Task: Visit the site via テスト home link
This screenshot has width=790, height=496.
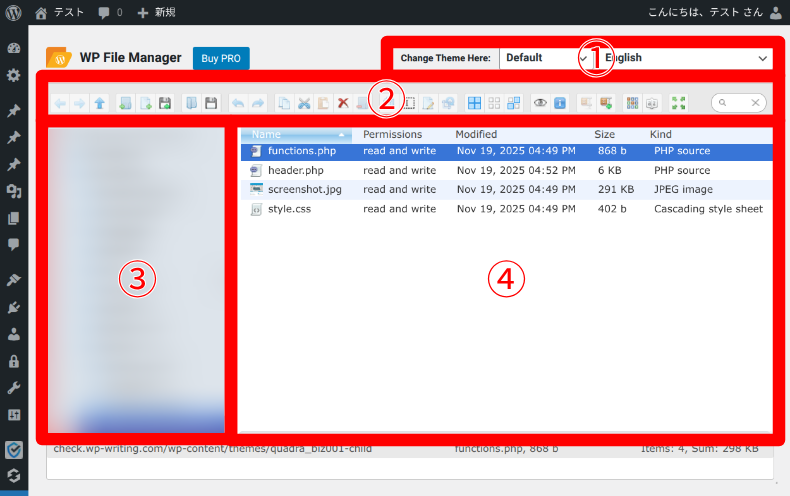Action: click(59, 13)
